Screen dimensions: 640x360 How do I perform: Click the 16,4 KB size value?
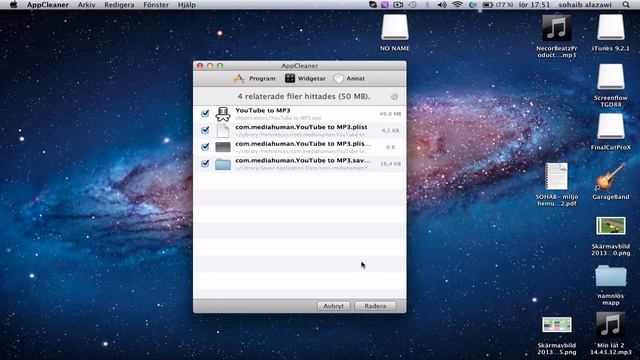pos(390,164)
